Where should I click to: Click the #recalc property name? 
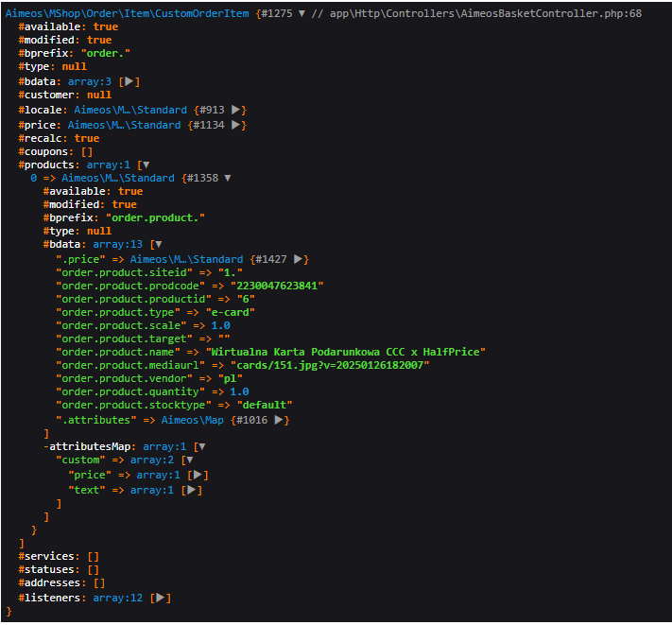tap(43, 138)
